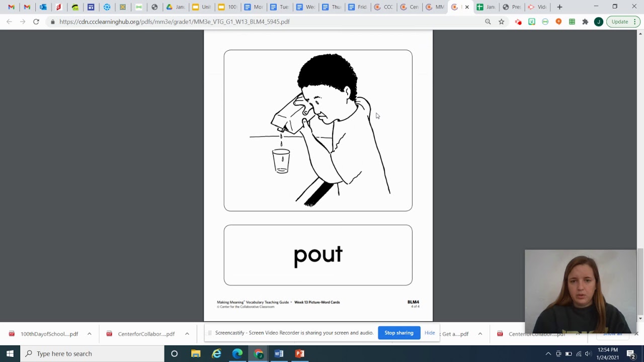This screenshot has width=644, height=362.
Task: Click the picture card of child drinking
Action: point(318,130)
